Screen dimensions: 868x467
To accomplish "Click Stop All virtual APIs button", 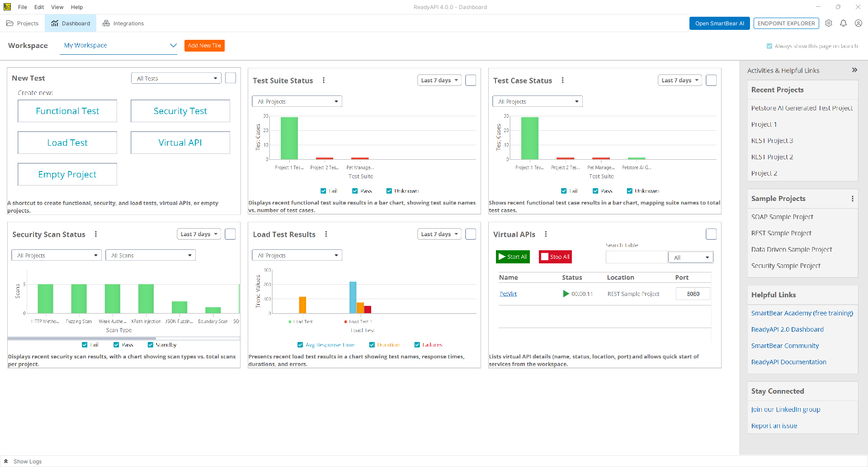I will coord(555,257).
